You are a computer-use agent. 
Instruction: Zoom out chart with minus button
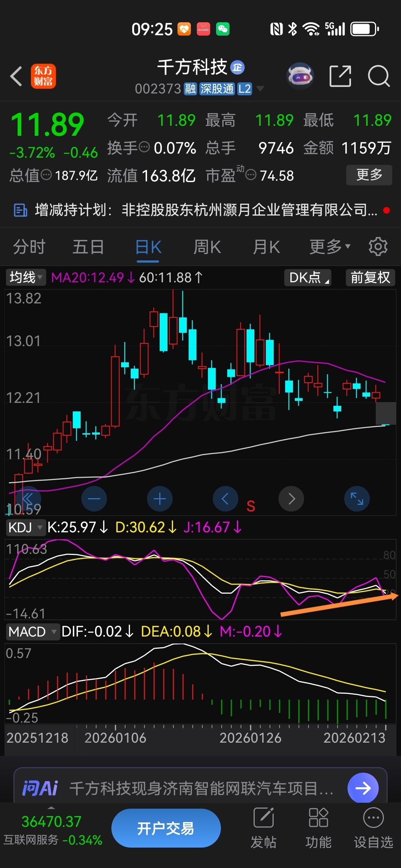94,499
